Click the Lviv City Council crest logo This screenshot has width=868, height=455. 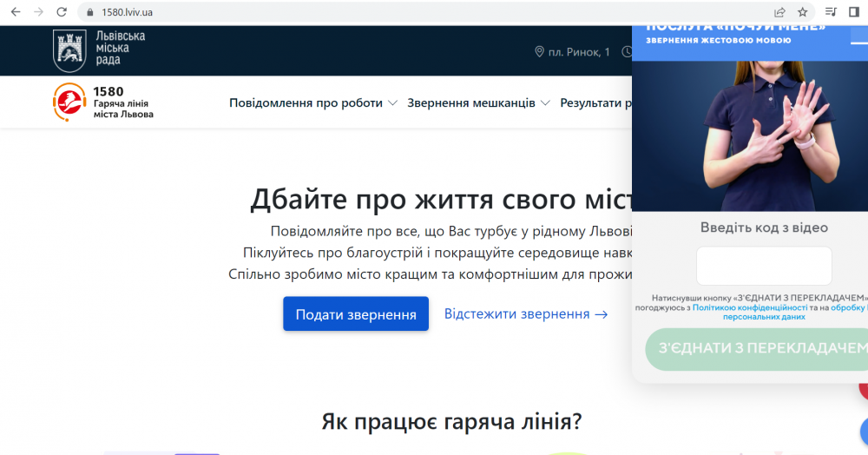click(x=69, y=50)
